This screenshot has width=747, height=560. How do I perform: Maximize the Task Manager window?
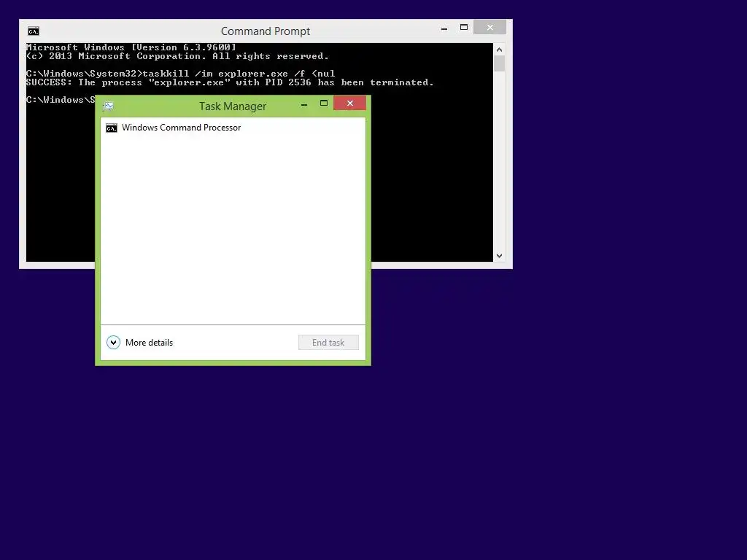click(324, 104)
